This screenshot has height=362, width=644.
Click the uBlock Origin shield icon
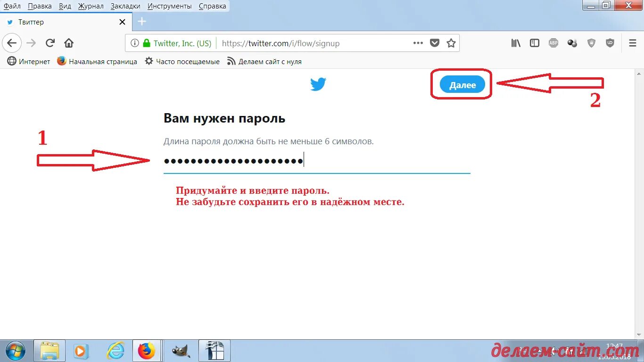point(610,43)
